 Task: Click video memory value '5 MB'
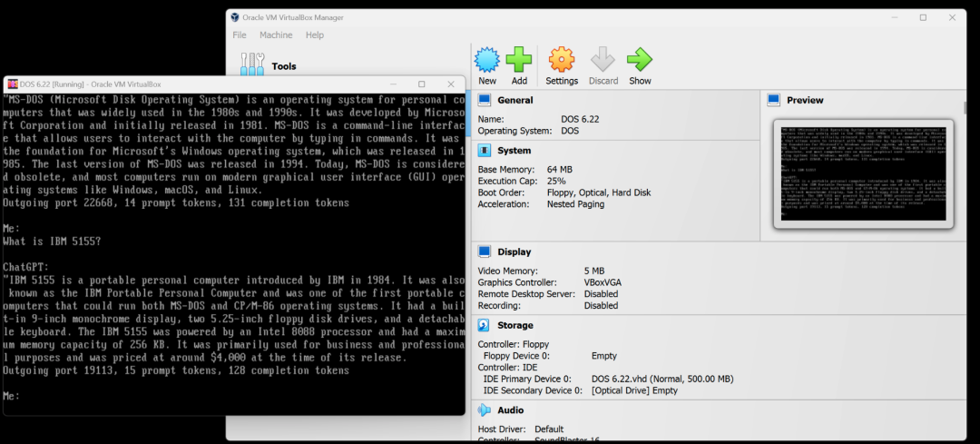click(593, 271)
